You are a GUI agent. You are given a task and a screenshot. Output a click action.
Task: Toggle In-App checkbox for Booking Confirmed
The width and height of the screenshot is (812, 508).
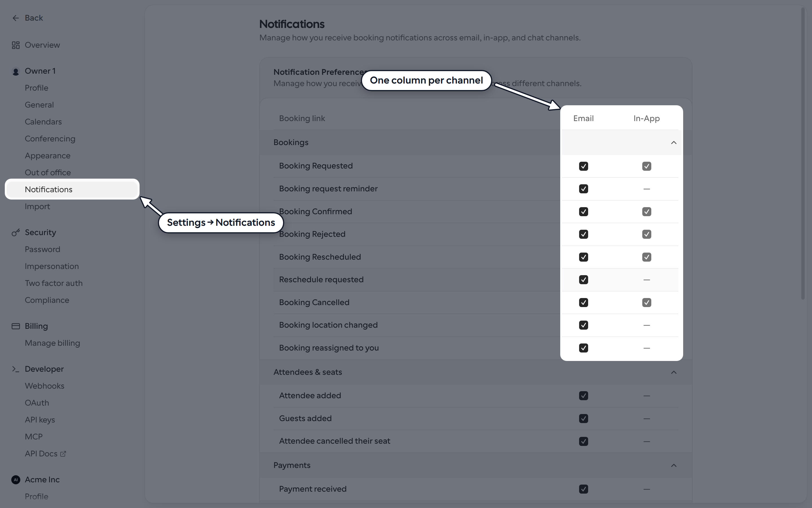tap(646, 212)
